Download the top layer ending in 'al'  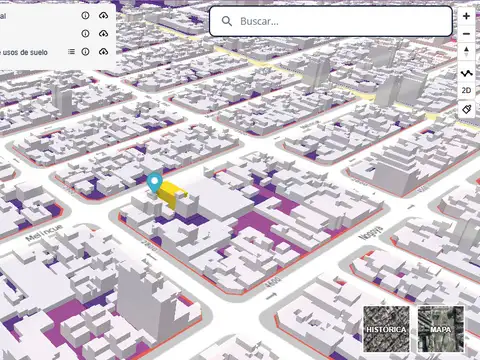[103, 16]
